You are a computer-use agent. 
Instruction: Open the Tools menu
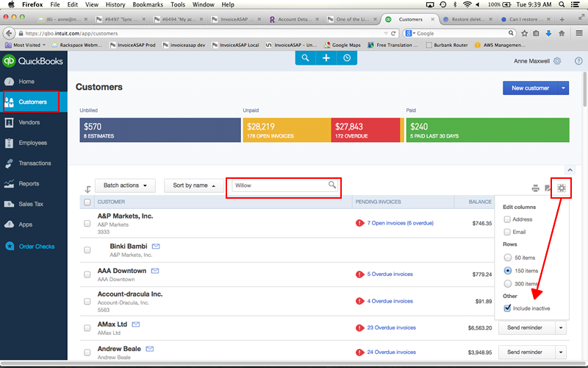pos(178,4)
